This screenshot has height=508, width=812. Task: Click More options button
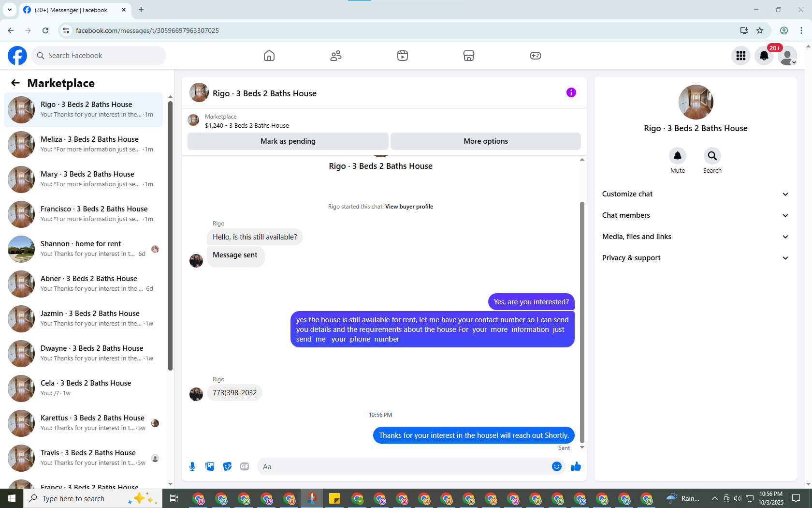tap(486, 141)
